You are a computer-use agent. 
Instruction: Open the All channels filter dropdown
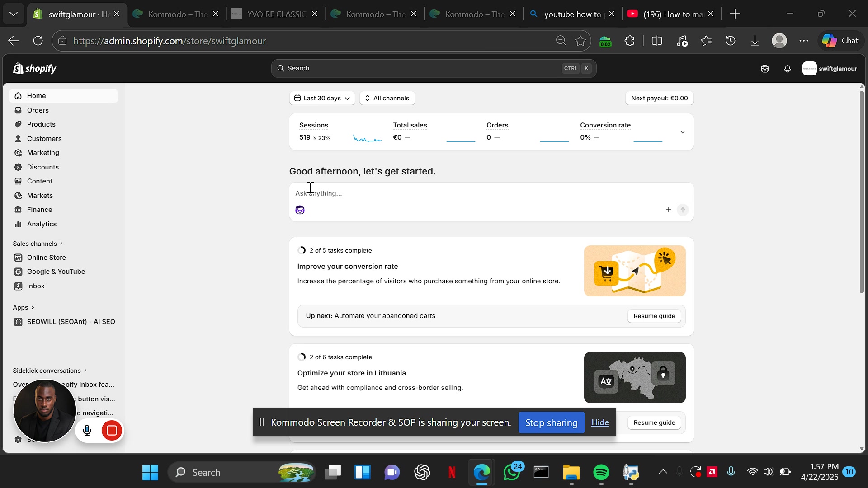tap(387, 98)
